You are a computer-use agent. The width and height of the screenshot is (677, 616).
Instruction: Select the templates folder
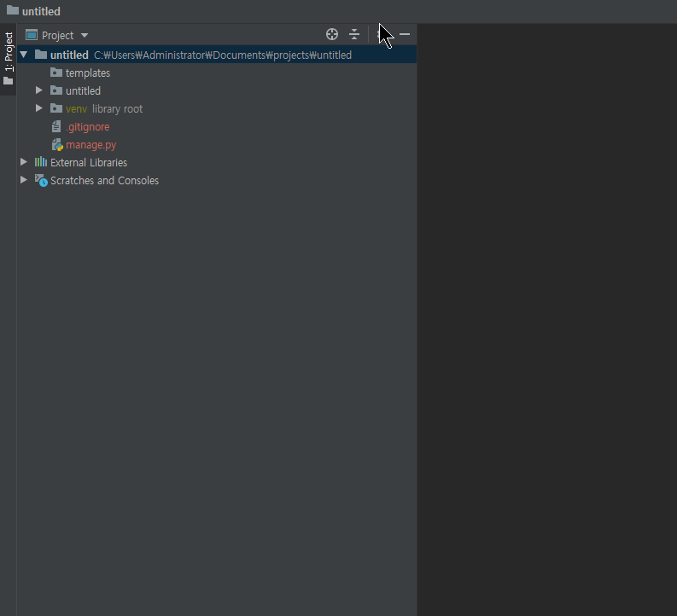tap(217, 73)
